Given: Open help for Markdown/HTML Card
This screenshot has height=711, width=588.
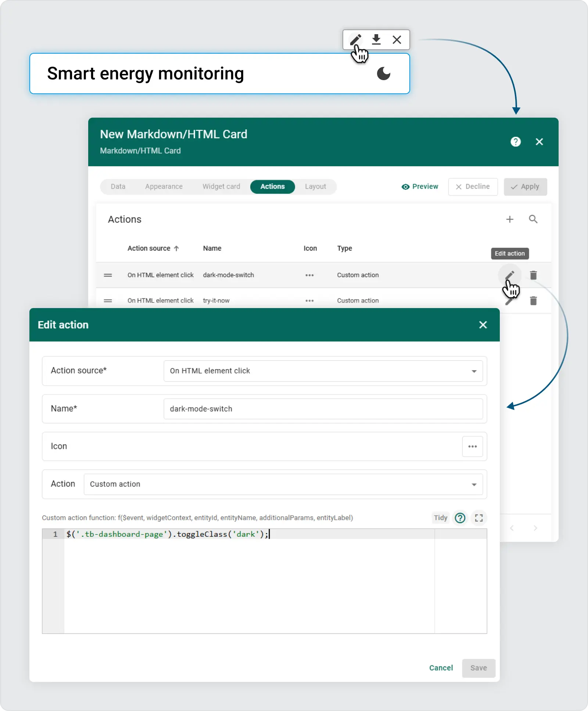Looking at the screenshot, I should 516,142.
